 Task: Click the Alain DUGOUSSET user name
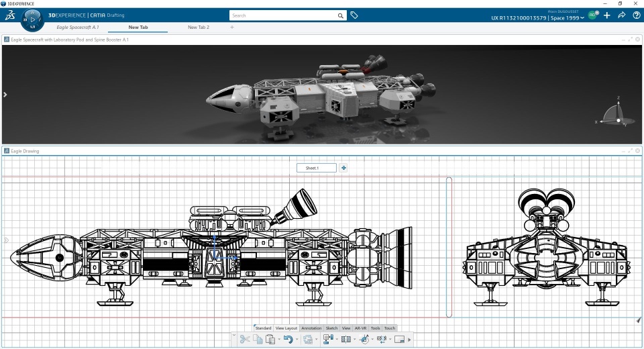coord(563,11)
